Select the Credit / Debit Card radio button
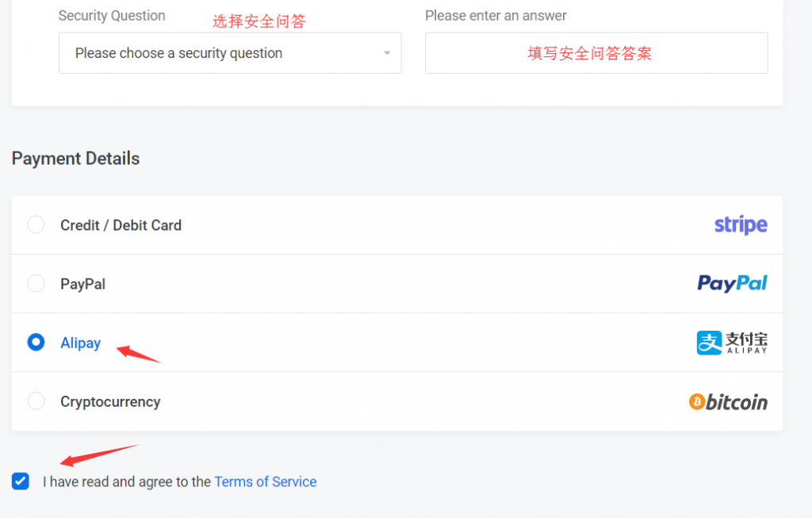812x518 pixels. coord(36,224)
